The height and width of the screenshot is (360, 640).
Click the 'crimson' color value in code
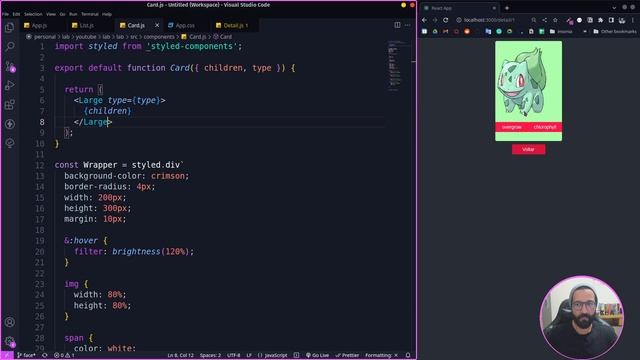[167, 176]
